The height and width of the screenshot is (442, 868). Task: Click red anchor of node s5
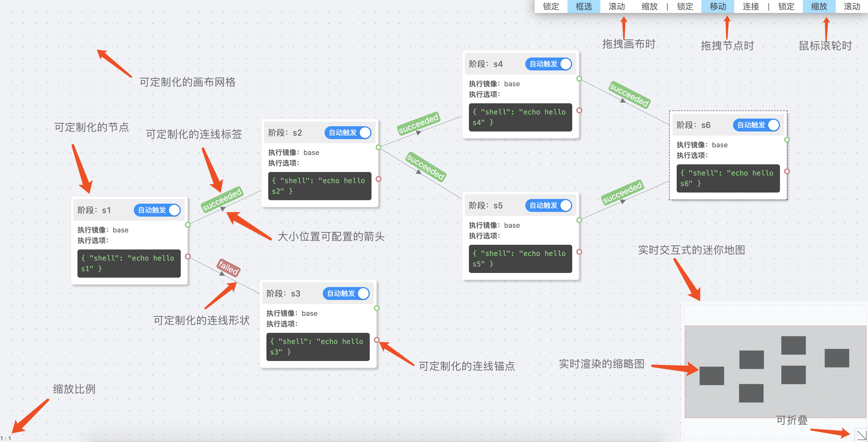[579, 252]
